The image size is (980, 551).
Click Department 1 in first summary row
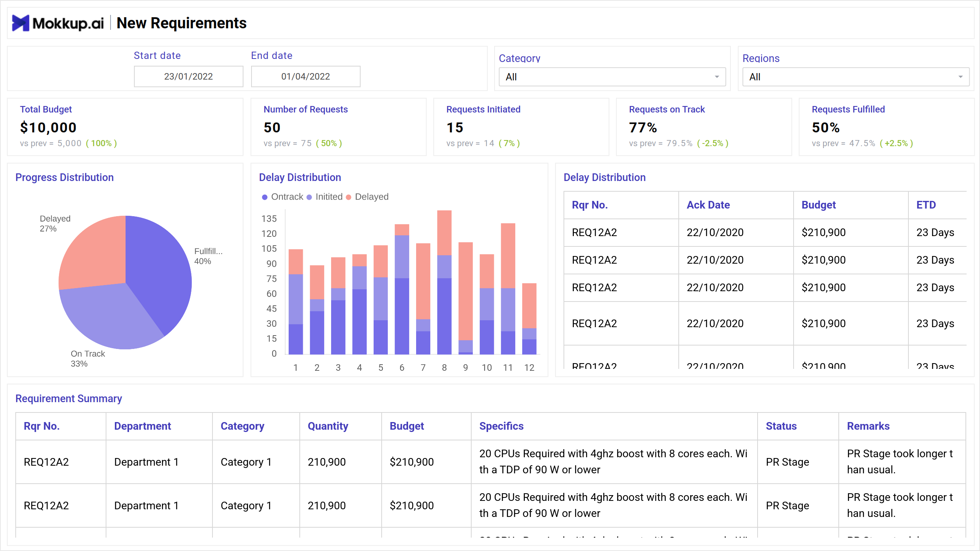147,462
